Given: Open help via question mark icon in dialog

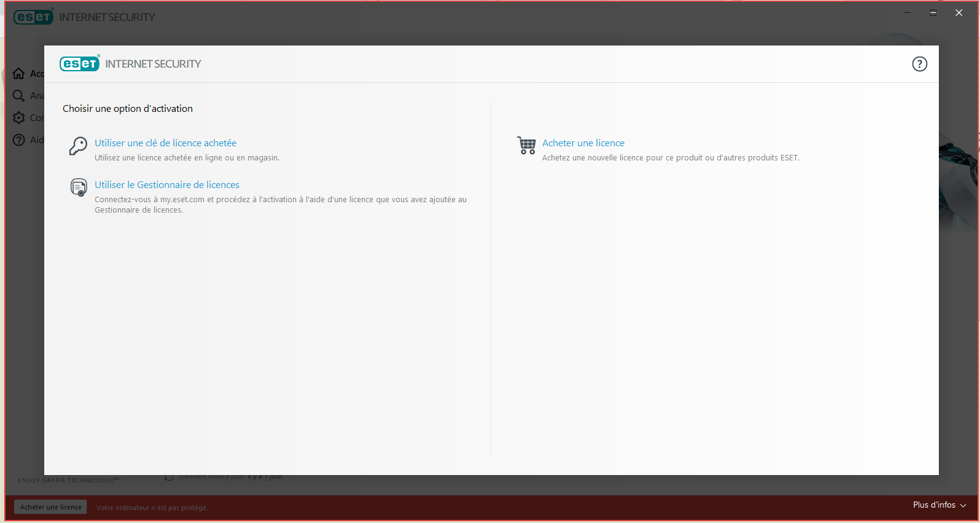Looking at the screenshot, I should pyautogui.click(x=919, y=64).
